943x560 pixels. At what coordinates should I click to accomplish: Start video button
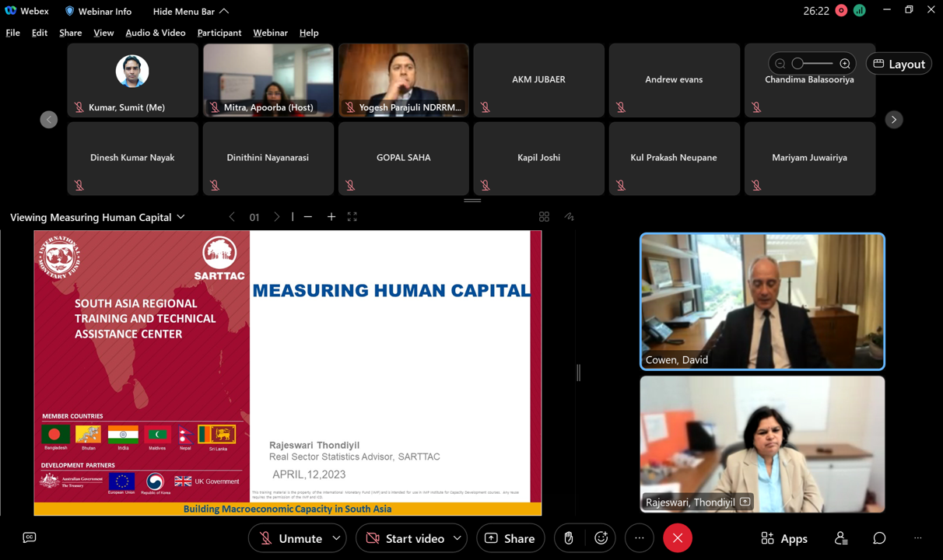click(405, 538)
